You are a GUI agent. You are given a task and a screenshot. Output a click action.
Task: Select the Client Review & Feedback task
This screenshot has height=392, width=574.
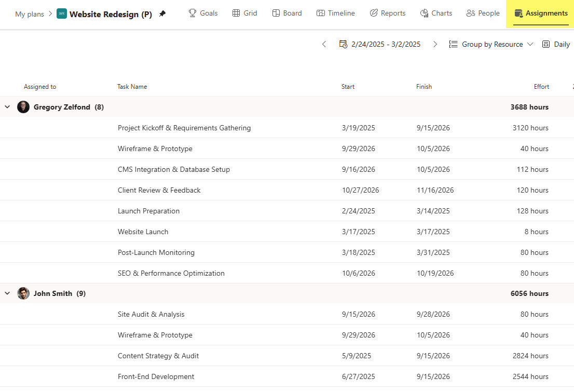(159, 190)
